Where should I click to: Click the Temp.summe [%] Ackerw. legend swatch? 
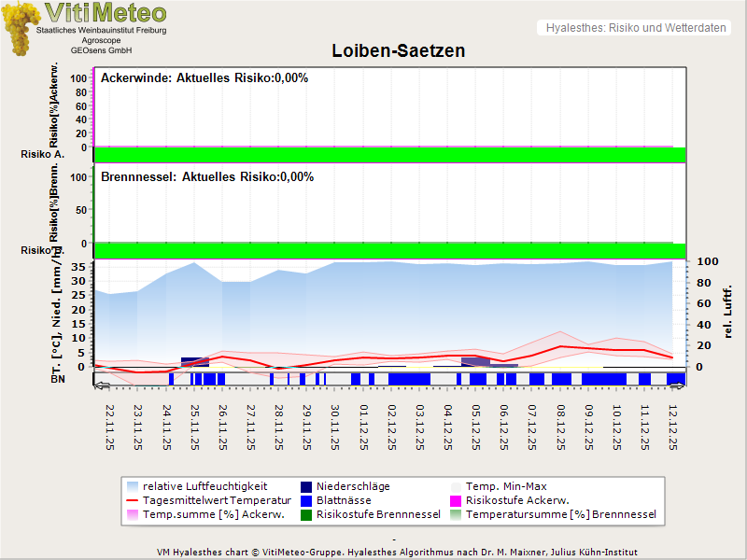(133, 514)
